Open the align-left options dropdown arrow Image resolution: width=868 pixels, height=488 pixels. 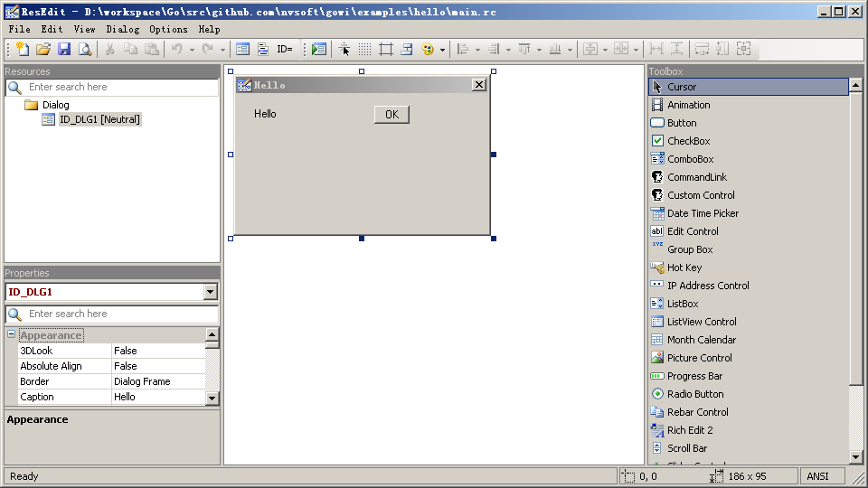[477, 50]
